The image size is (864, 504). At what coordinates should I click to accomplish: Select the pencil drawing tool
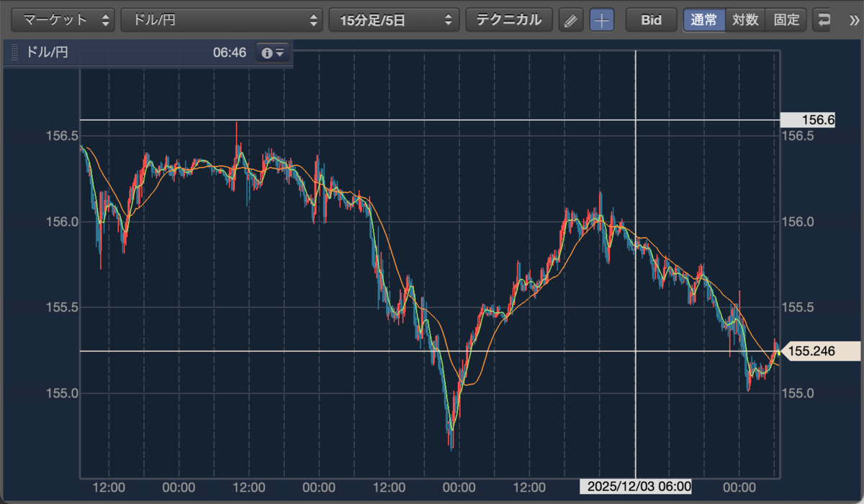coord(570,20)
